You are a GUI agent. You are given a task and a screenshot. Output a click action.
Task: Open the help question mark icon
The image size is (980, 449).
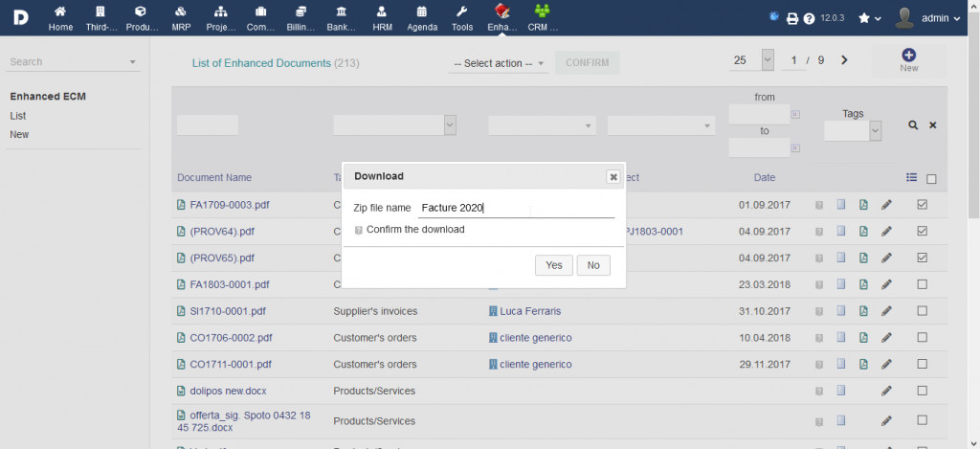coord(809,18)
